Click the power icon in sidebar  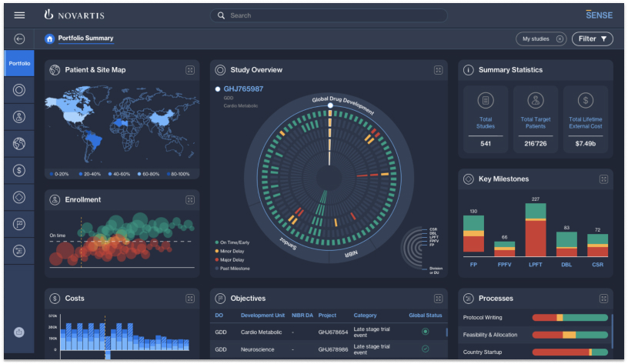point(19,332)
